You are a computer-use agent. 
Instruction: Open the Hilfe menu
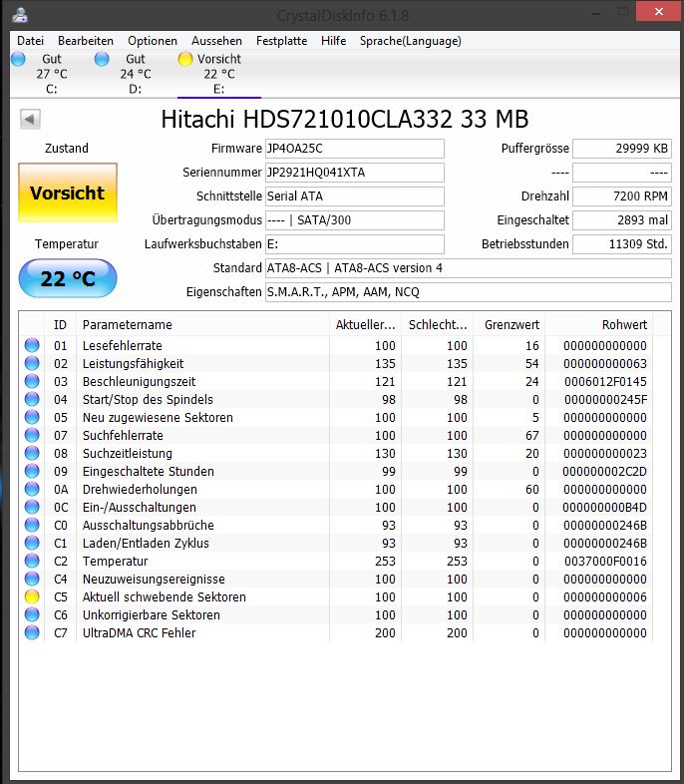point(333,41)
